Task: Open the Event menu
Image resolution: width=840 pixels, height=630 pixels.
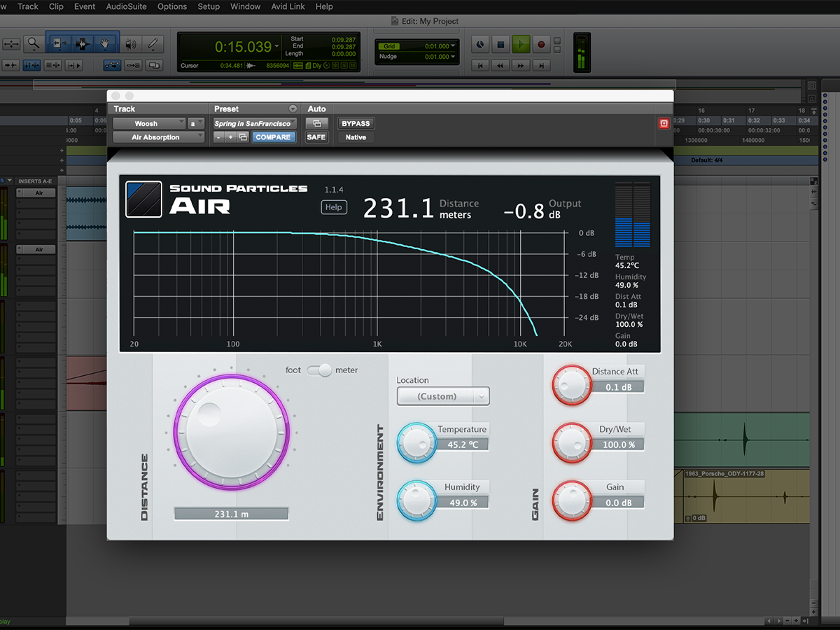Action: point(85,6)
